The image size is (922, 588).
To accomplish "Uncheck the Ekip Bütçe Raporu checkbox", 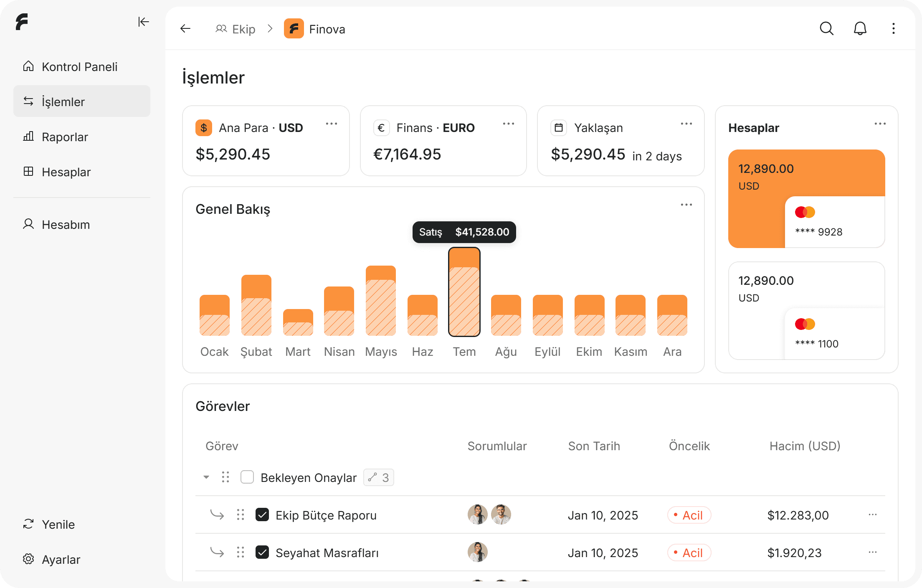I will point(262,515).
